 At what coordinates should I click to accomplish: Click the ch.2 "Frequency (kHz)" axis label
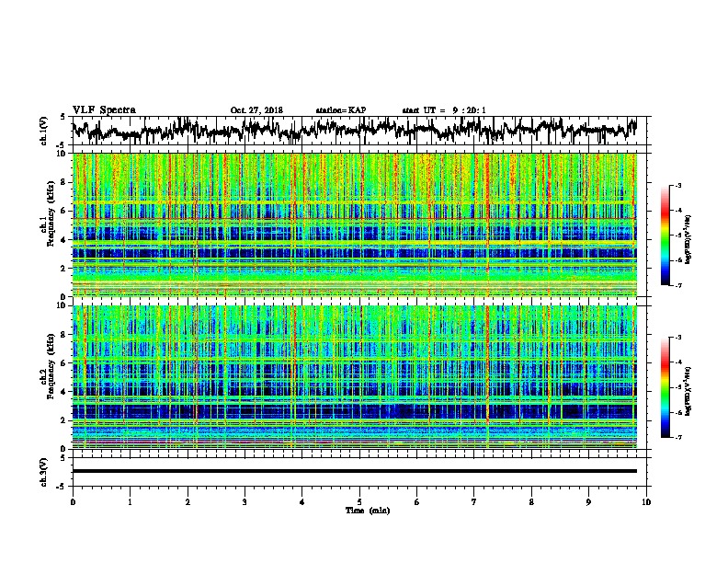(x=51, y=366)
